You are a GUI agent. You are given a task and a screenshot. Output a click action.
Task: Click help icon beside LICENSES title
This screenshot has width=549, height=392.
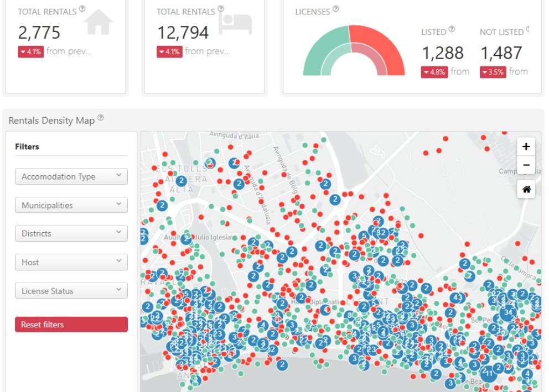pos(335,9)
